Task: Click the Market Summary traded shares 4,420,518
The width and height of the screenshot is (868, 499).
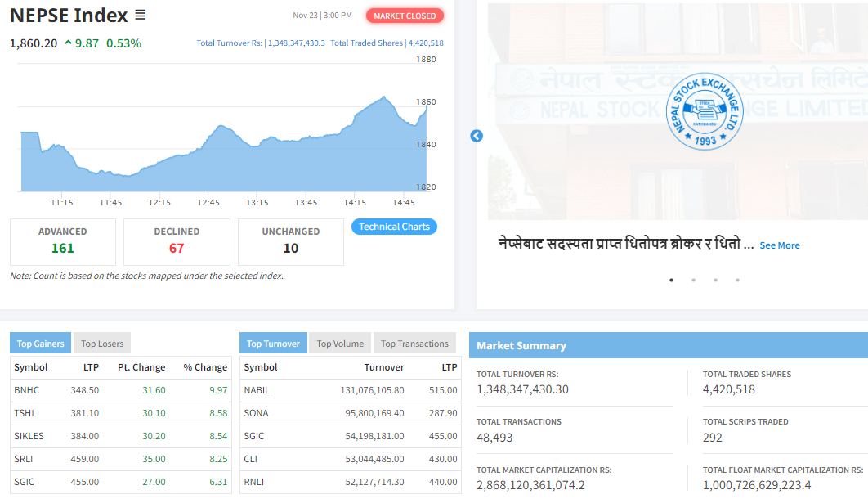Action: point(729,389)
